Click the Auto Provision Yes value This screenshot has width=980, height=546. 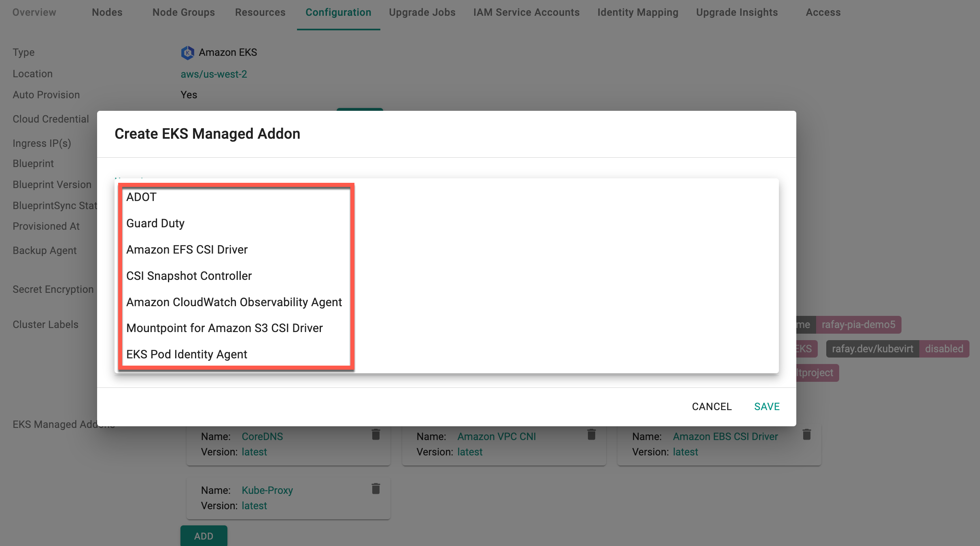(x=189, y=95)
